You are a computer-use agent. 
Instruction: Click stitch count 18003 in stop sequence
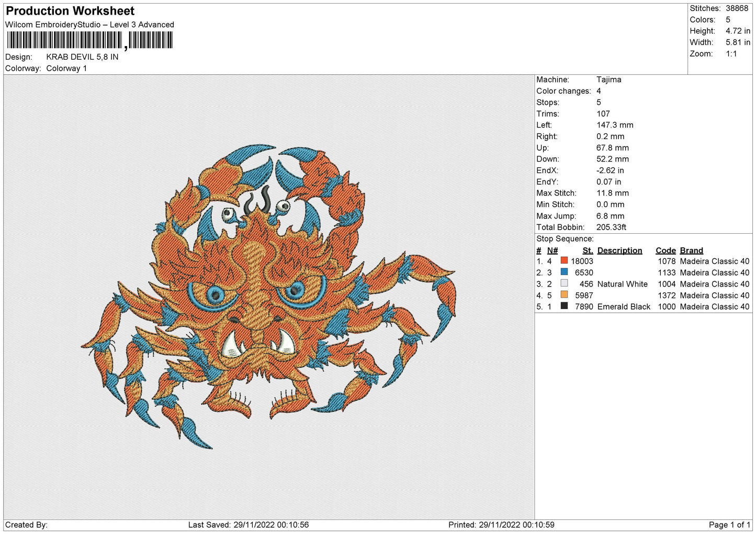click(x=582, y=261)
